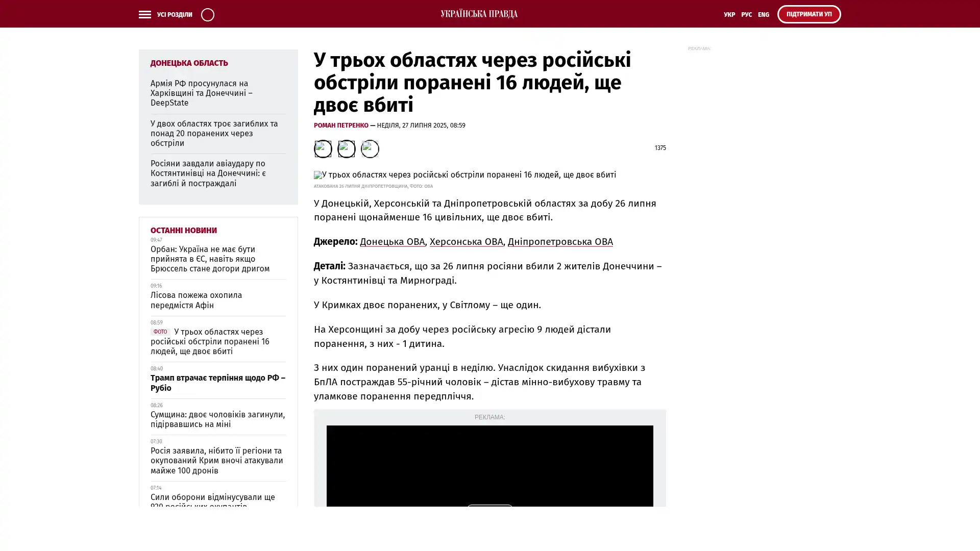Expand the Усі розділи sections menu

pos(174,15)
